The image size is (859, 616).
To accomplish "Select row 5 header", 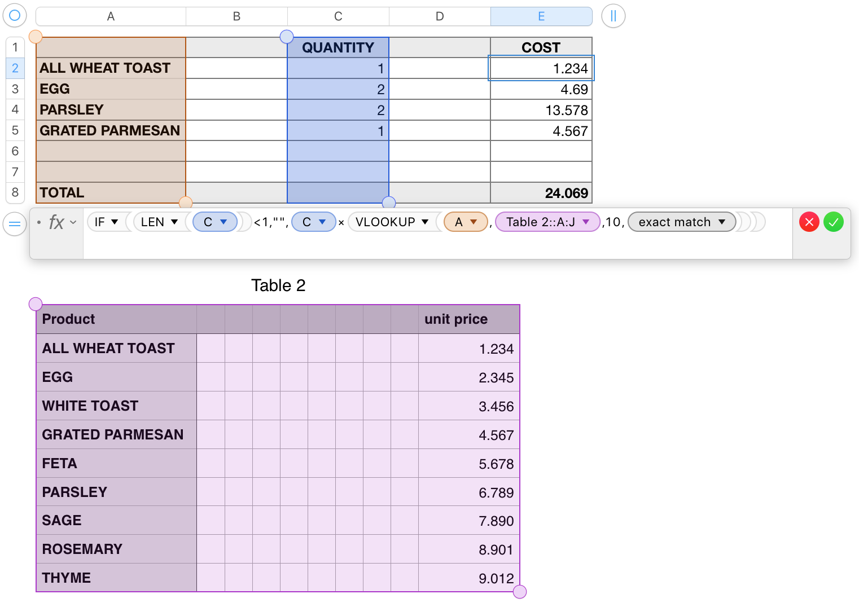I will [15, 130].
